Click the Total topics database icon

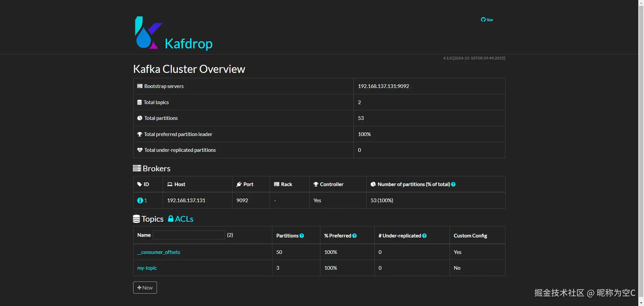pyautogui.click(x=140, y=102)
